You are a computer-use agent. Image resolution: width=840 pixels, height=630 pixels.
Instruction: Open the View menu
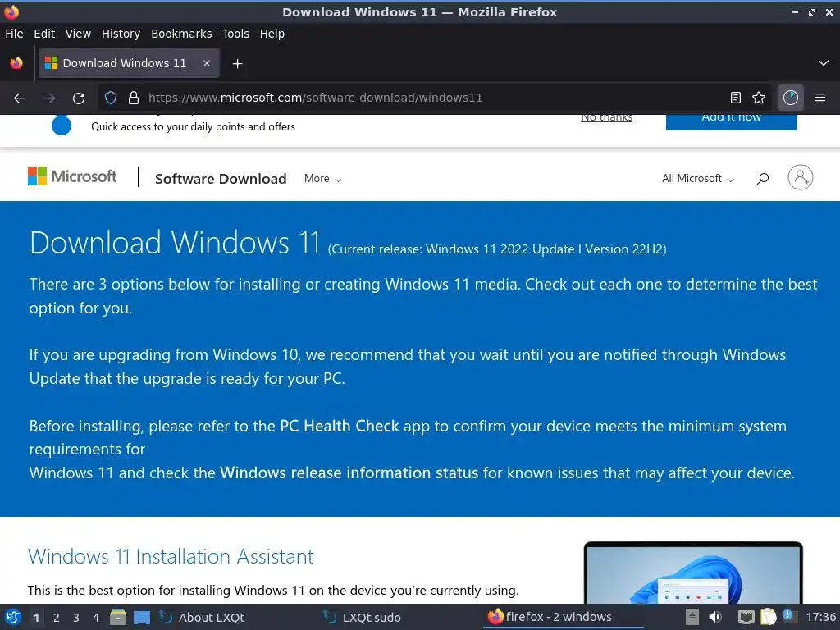(78, 34)
